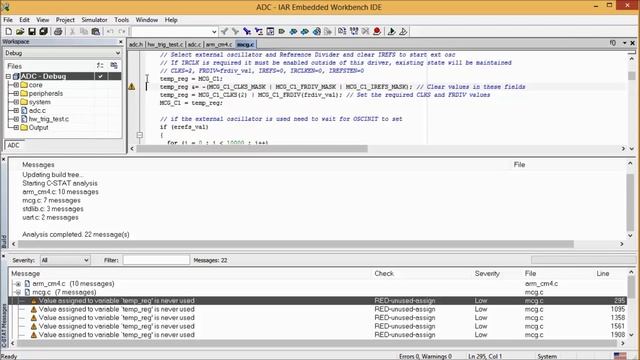Click into the Filter input field
Image resolution: width=640 pixels, height=360 pixels.
(x=156, y=260)
